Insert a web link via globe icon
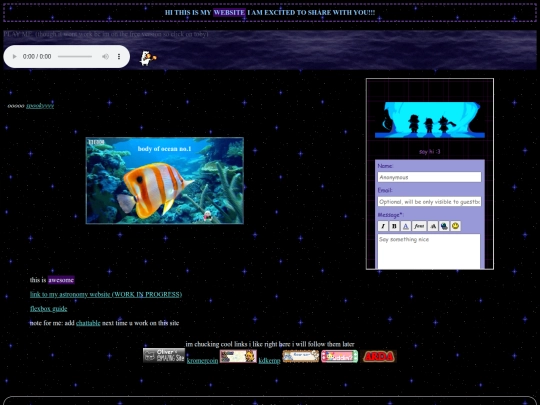Image resolution: width=540 pixels, height=405 pixels. click(444, 226)
